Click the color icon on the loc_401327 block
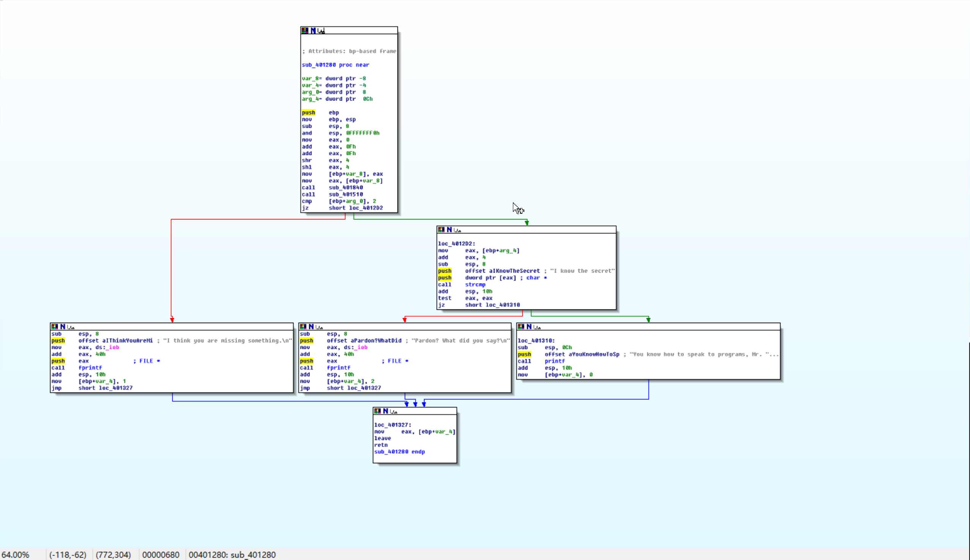970x560 pixels. (x=377, y=411)
